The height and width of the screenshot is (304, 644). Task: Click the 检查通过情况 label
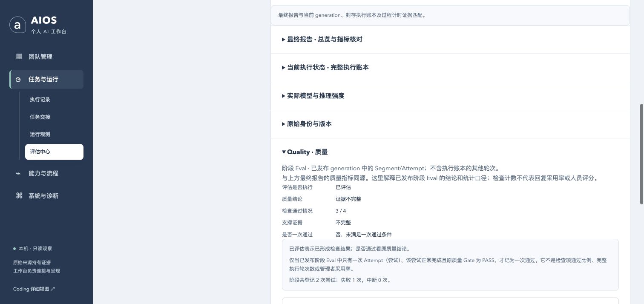click(297, 211)
